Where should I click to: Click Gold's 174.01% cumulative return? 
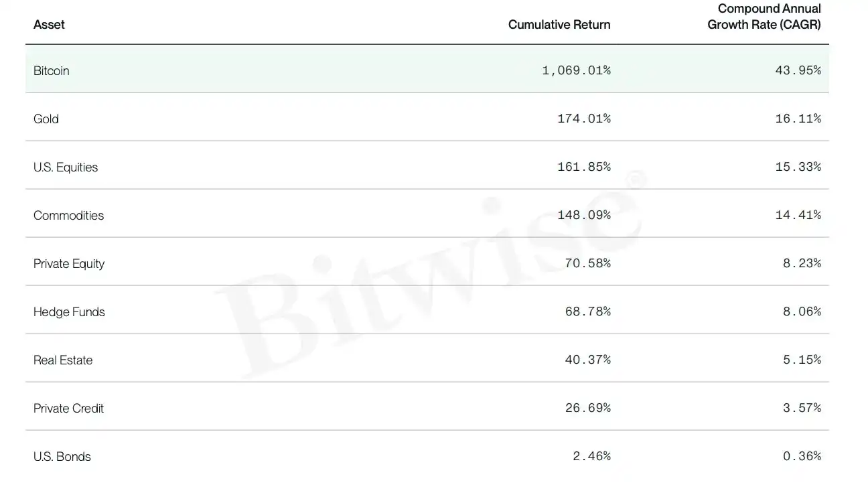(584, 119)
